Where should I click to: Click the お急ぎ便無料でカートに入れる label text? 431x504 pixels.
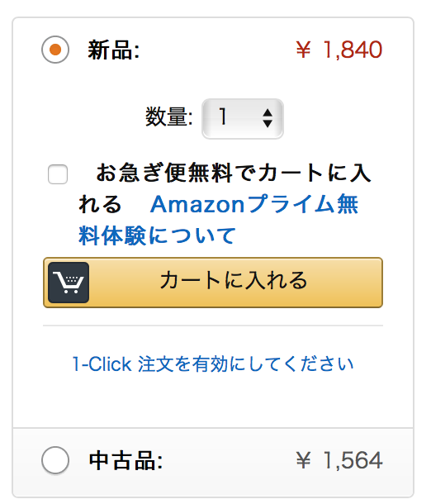tap(225, 188)
